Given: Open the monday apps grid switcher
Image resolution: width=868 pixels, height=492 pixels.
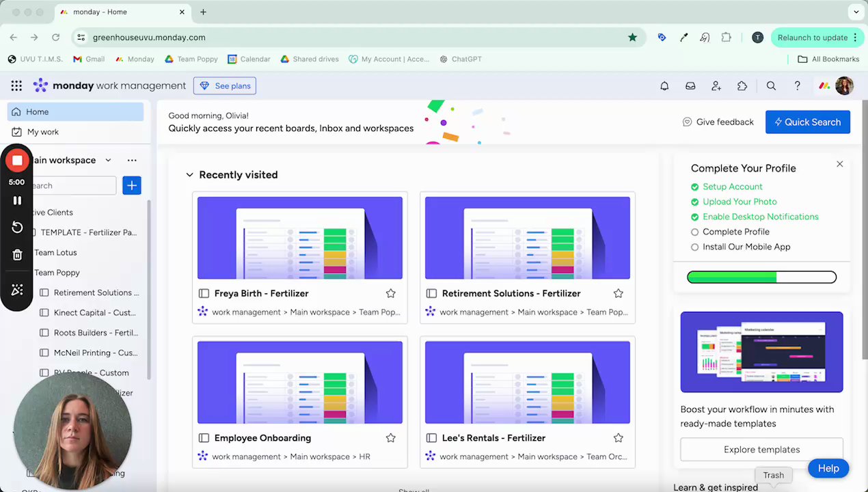Looking at the screenshot, I should pyautogui.click(x=16, y=85).
